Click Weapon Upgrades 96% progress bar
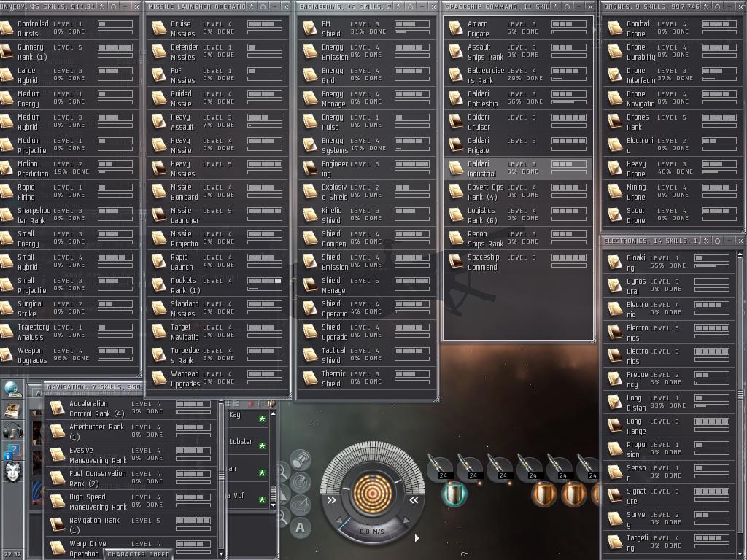Screen dimensions: 747x560 tap(115, 359)
